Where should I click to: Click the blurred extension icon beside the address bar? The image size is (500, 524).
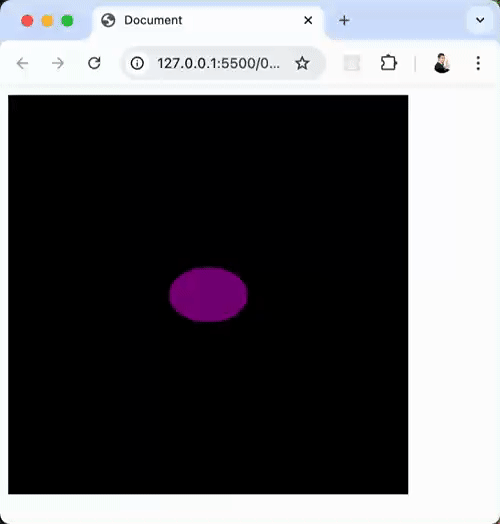[x=352, y=63]
